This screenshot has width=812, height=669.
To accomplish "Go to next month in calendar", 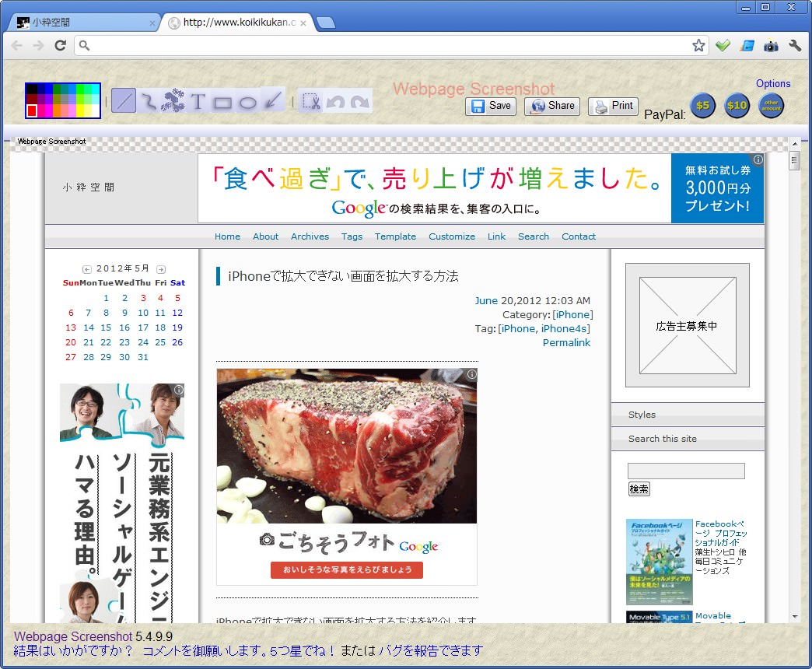I will click(161, 269).
